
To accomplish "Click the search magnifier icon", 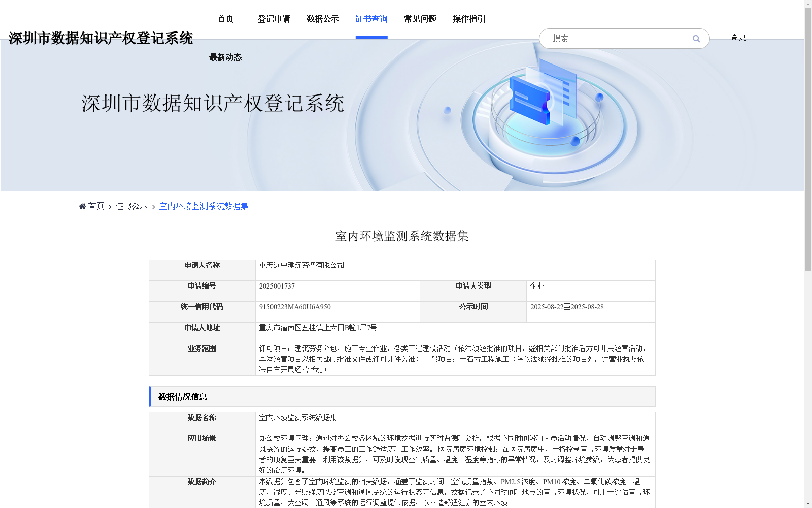I will pos(696,39).
